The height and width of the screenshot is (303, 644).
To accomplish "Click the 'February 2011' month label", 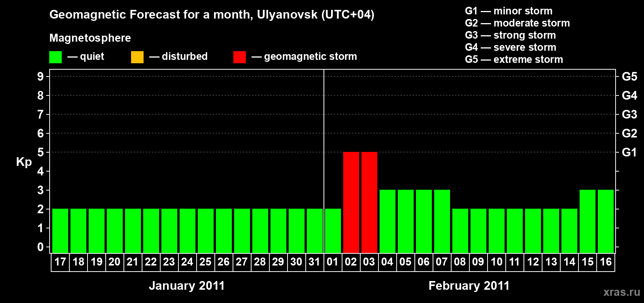I will pyautogui.click(x=469, y=286).
